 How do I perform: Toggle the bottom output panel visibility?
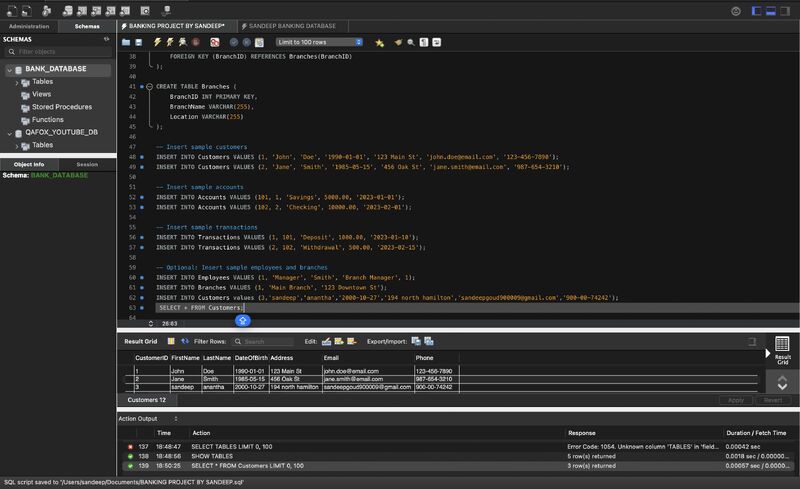pyautogui.click(x=771, y=10)
